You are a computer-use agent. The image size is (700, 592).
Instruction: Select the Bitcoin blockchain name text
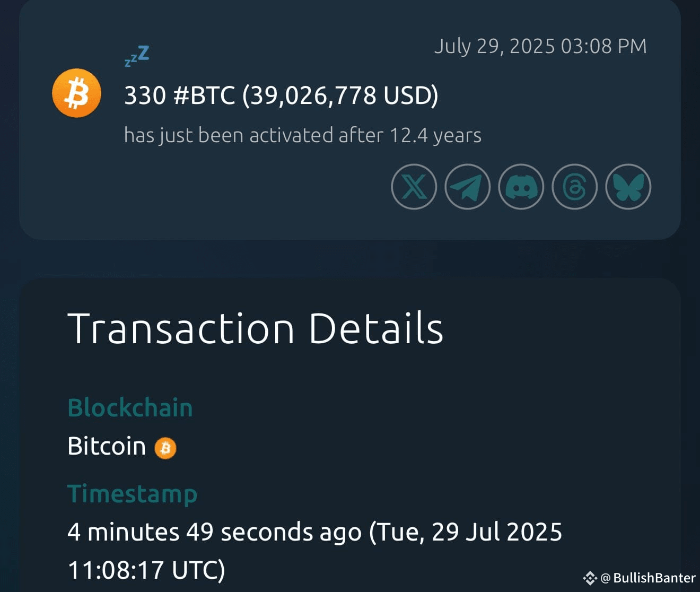pos(106,446)
